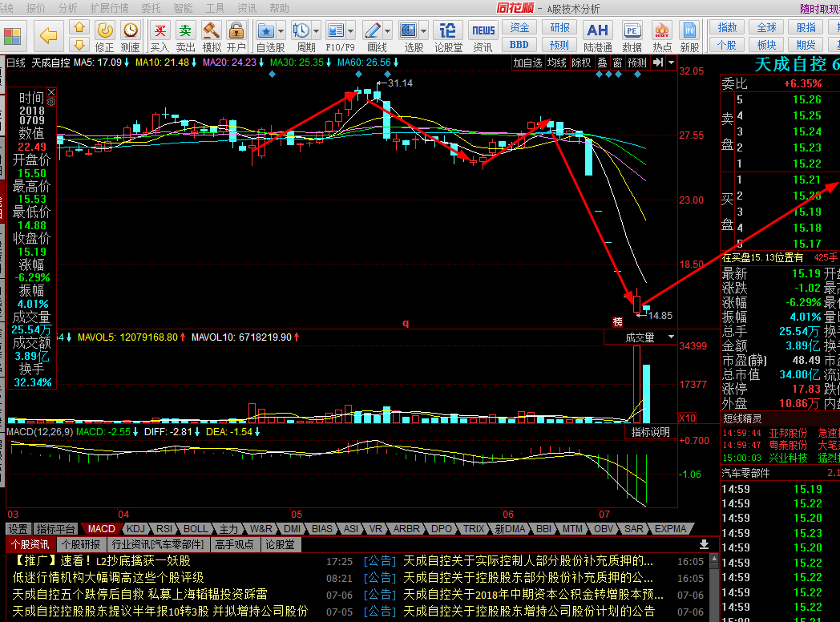Open the 修正 correction tool
The height and width of the screenshot is (622, 840).
click(104, 36)
